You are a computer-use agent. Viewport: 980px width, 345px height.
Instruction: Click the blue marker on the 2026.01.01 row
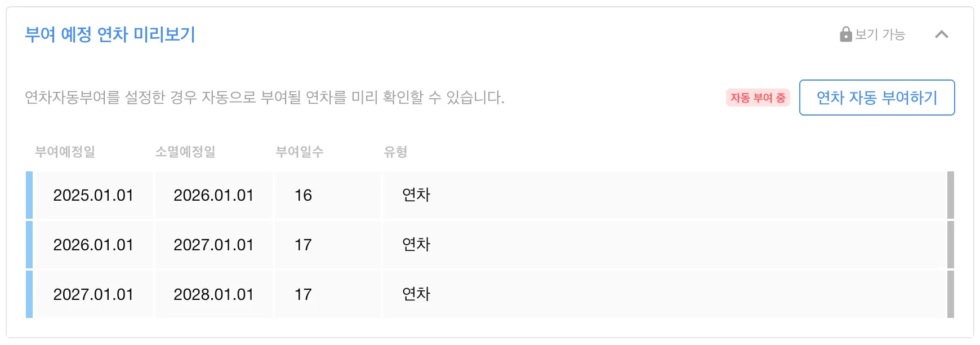point(29,245)
